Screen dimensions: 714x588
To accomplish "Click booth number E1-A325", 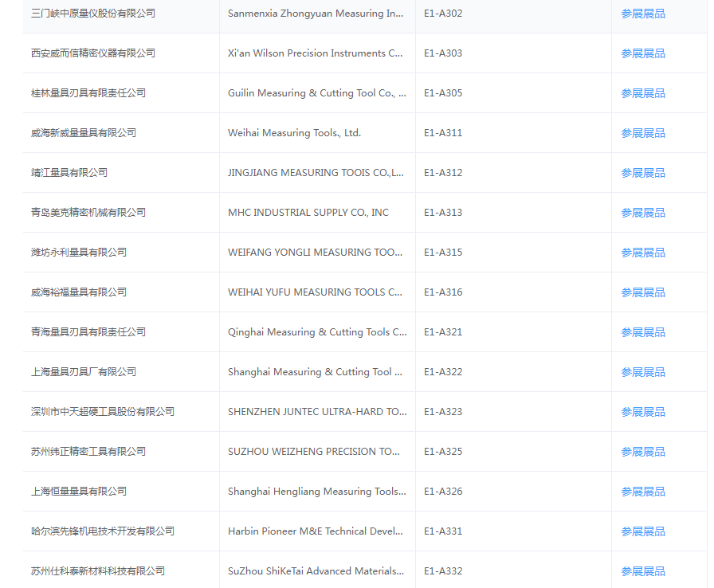I will (443, 452).
